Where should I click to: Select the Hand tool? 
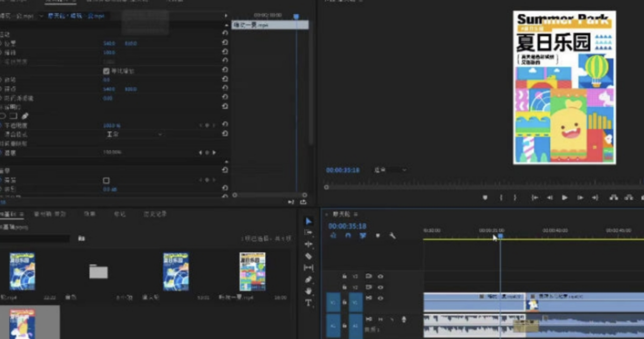click(308, 291)
